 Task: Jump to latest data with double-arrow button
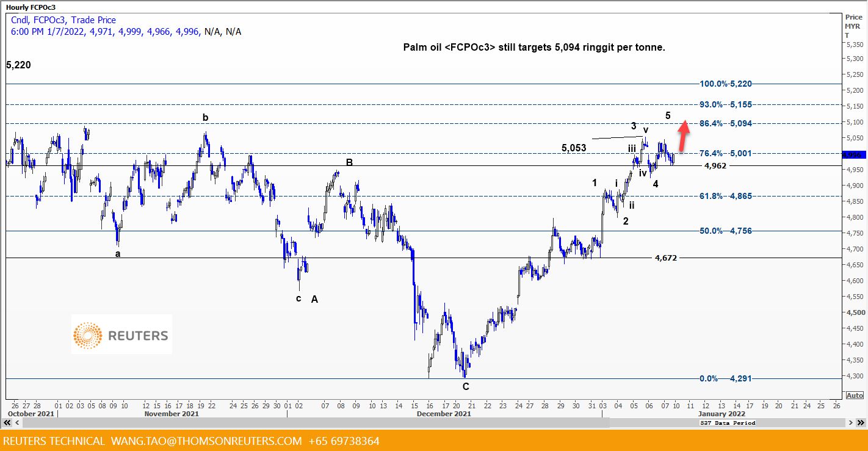[x=859, y=422]
